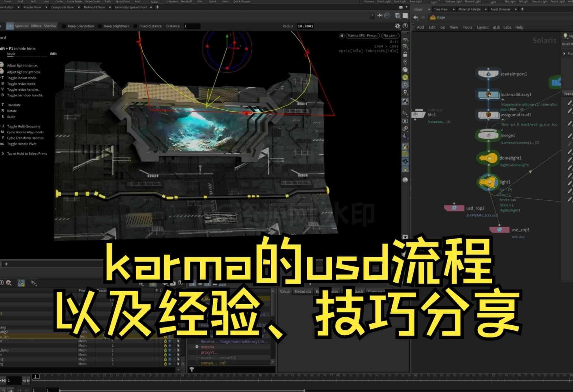Open viewport display options gear icon
Viewport: 573px width, 392px height.
click(398, 26)
